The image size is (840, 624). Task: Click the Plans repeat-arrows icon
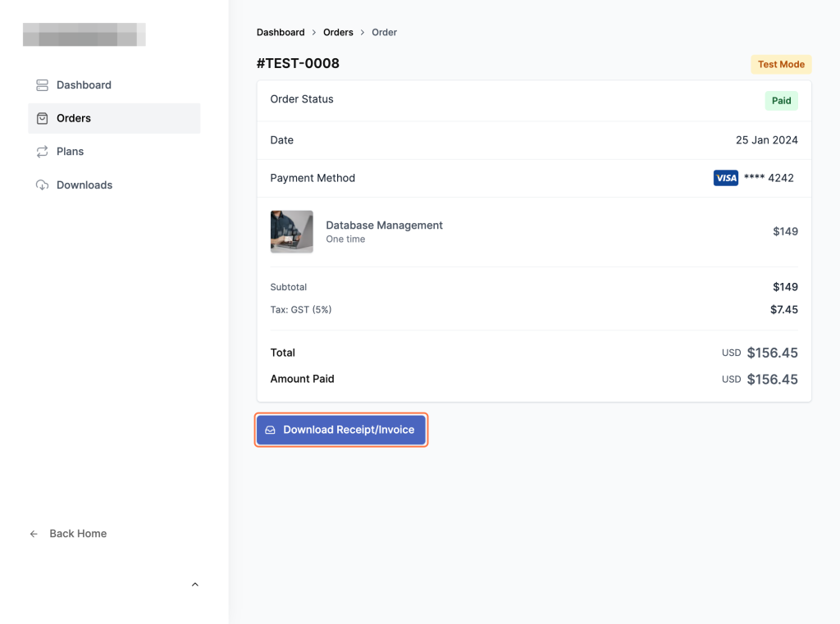(43, 152)
